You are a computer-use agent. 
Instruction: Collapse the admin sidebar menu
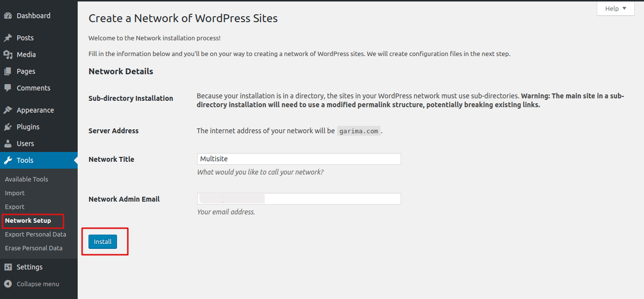point(32,284)
